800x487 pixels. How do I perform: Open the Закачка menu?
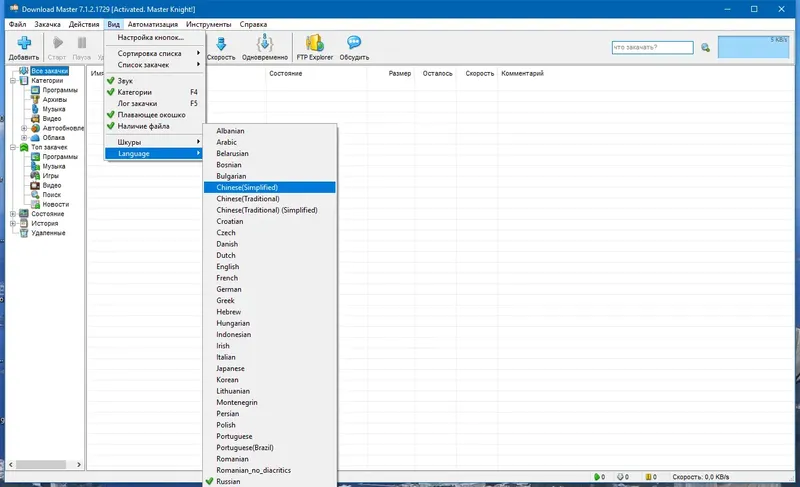[47, 24]
